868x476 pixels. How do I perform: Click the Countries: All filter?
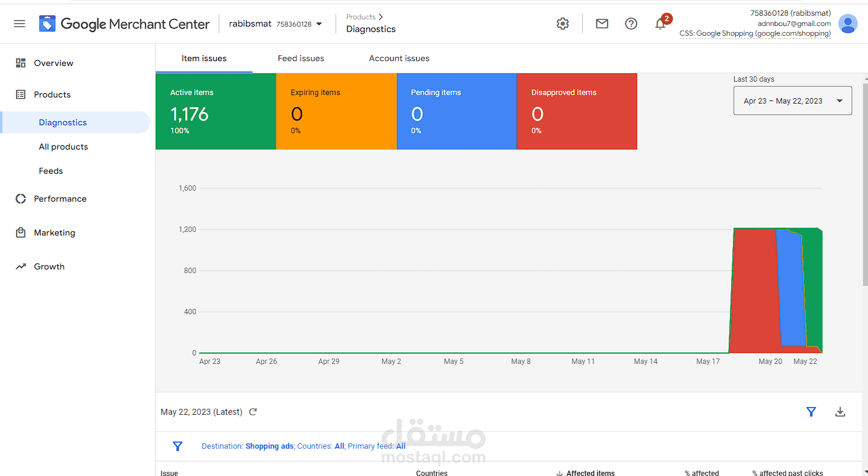(321, 446)
